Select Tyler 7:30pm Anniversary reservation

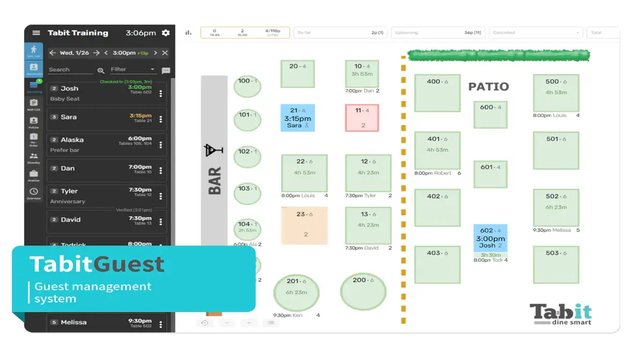[106, 196]
